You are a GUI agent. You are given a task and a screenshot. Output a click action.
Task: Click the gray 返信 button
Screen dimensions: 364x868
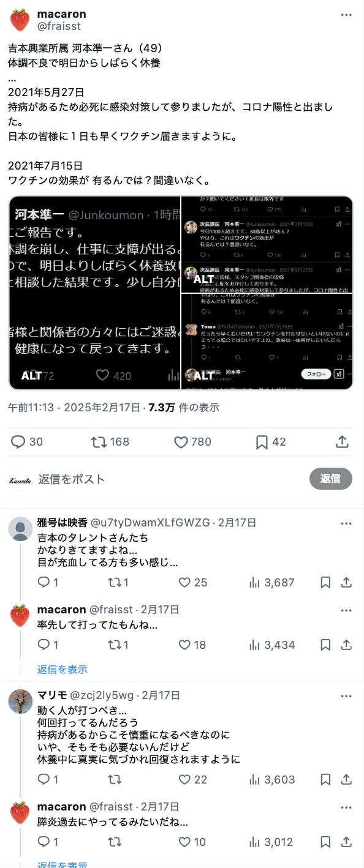coord(331,479)
